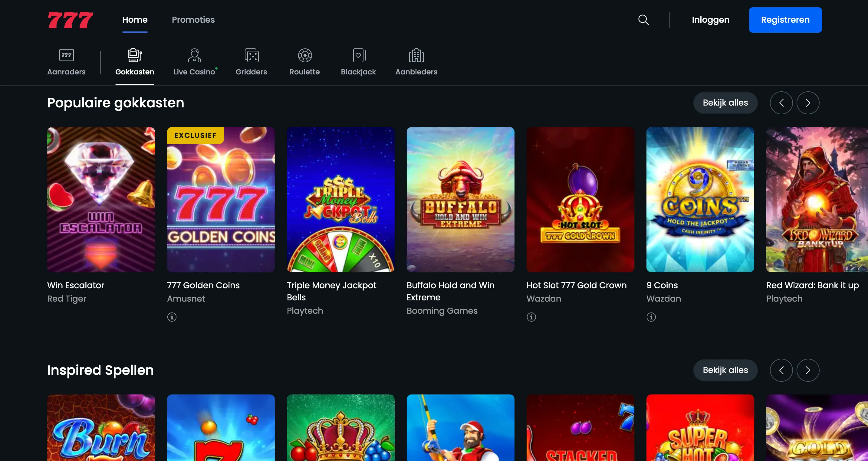Click the Inspired Spellen heading

100,370
